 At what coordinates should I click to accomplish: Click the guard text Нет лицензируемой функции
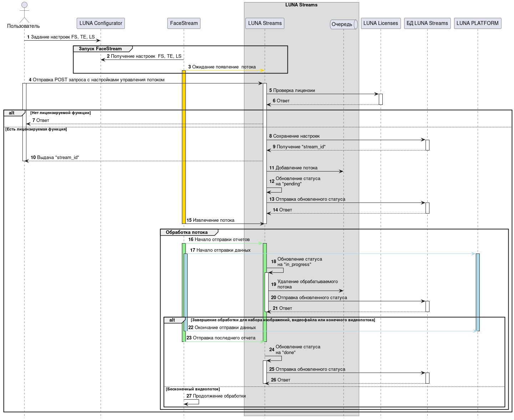[60, 113]
